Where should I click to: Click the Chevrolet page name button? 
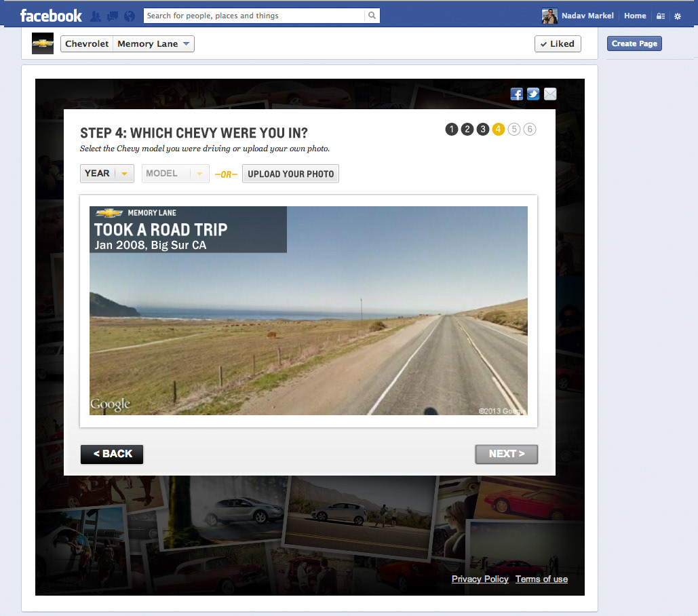click(87, 43)
